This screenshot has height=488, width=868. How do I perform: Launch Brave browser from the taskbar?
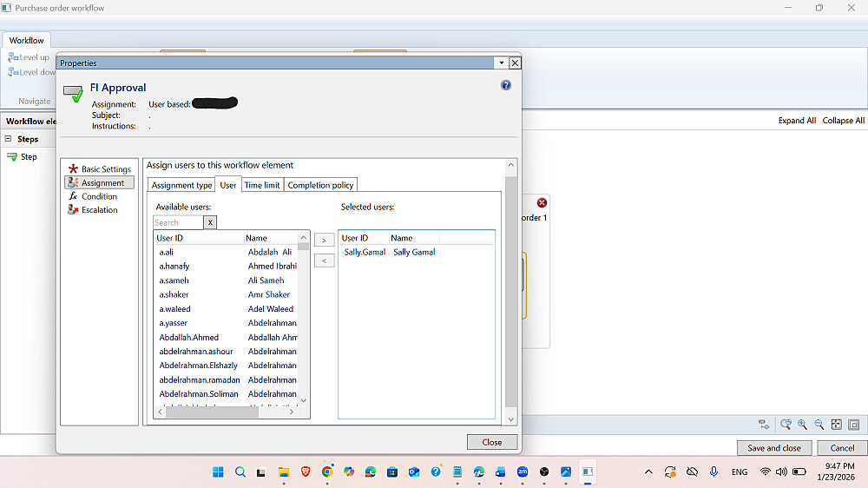(306, 472)
